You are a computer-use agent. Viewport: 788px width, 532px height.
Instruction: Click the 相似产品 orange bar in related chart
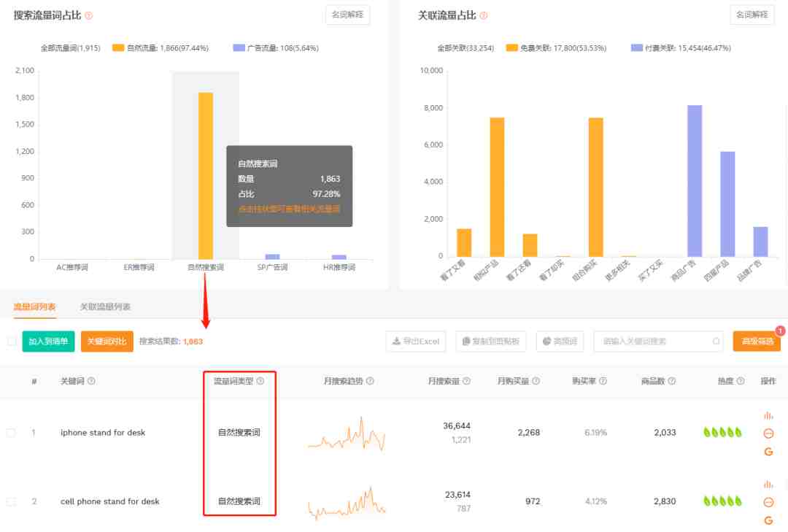coord(497,187)
